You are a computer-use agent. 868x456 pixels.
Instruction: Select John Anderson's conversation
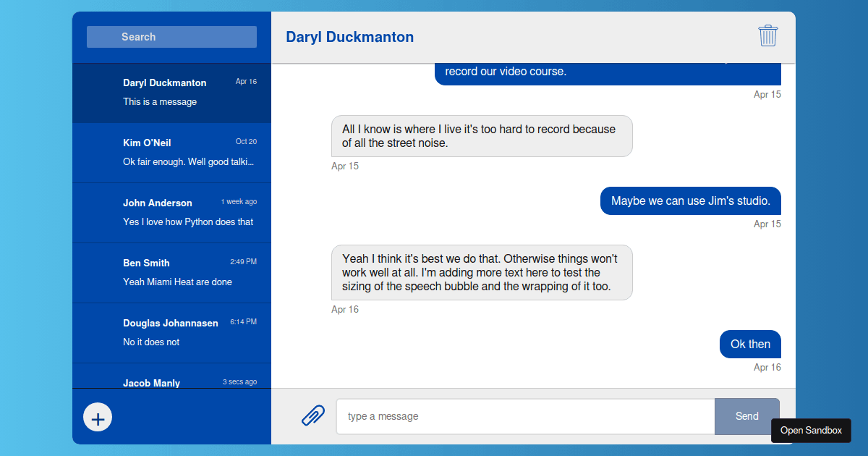click(171, 212)
